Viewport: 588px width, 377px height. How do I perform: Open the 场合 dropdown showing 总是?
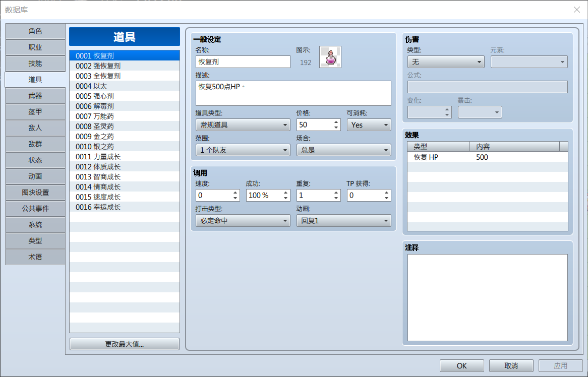(x=343, y=150)
